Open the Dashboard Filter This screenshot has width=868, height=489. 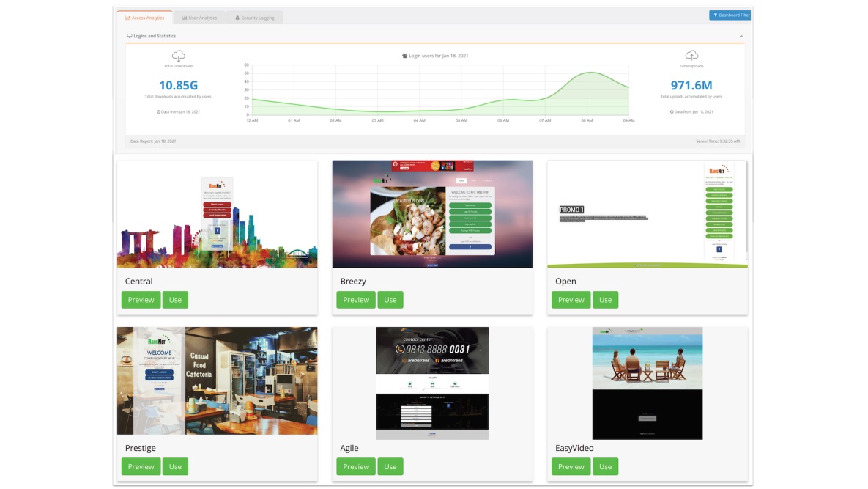[x=730, y=15]
